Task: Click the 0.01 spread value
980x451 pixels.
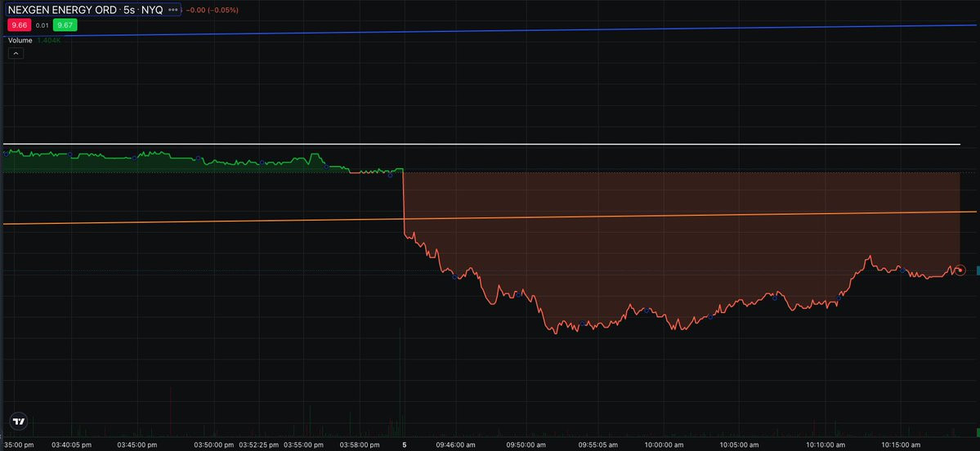Action: click(x=41, y=25)
